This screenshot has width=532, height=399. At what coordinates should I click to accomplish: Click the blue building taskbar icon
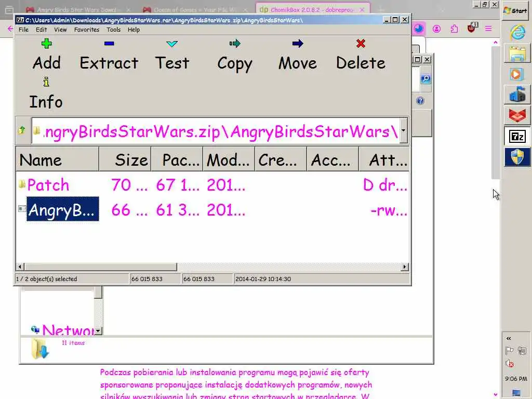pyautogui.click(x=517, y=95)
